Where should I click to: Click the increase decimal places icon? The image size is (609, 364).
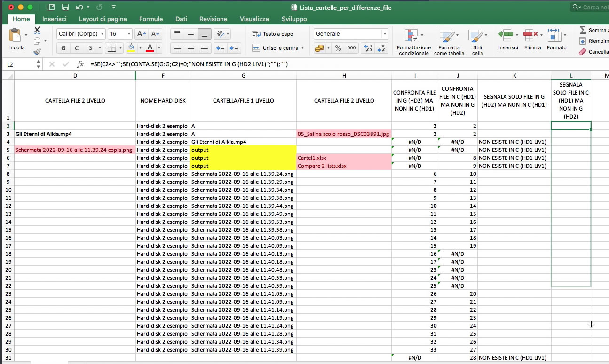click(369, 48)
